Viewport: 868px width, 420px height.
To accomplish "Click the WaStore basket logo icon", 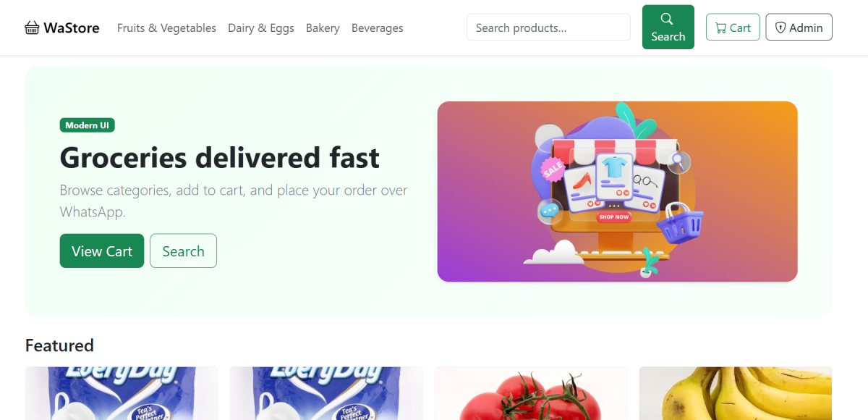I will pos(32,28).
